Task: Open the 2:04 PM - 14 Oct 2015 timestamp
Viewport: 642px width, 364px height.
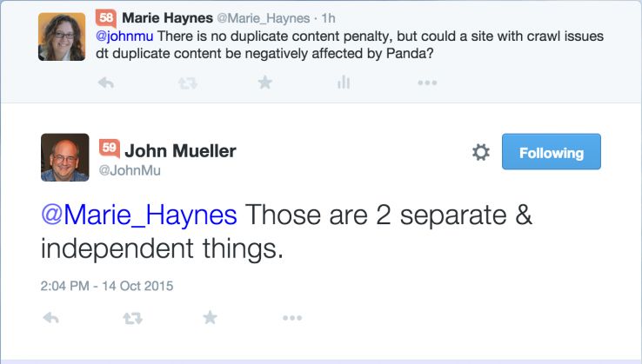Action: click(x=107, y=285)
